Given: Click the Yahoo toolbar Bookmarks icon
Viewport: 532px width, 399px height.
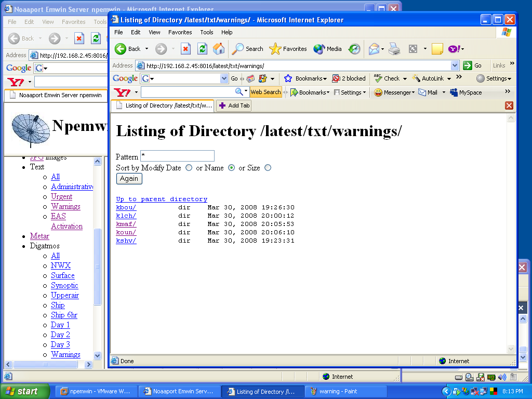Looking at the screenshot, I should pos(294,92).
